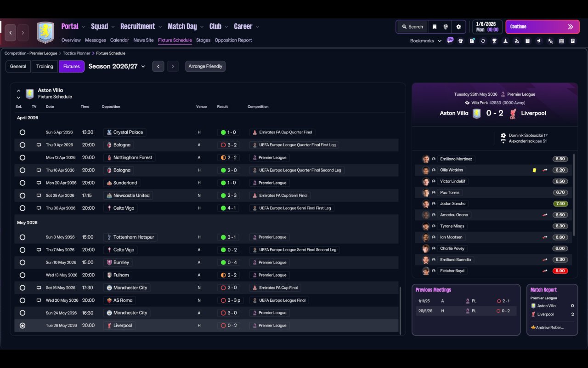Open the star search bookmark icon

550,41
